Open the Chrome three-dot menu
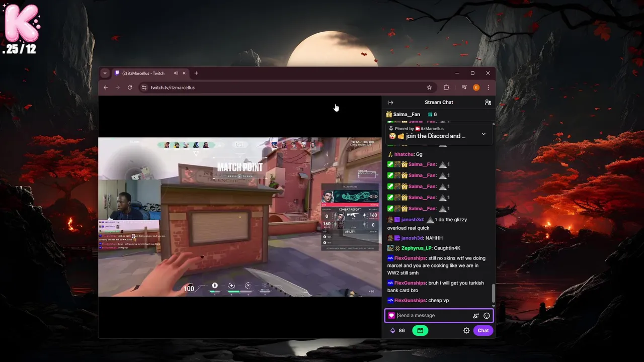This screenshot has width=644, height=362. [x=488, y=87]
